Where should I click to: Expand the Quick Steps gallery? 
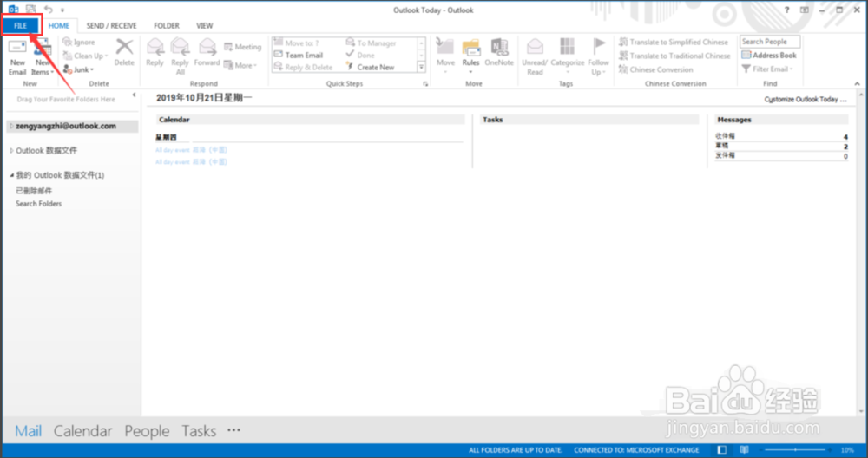[421, 68]
